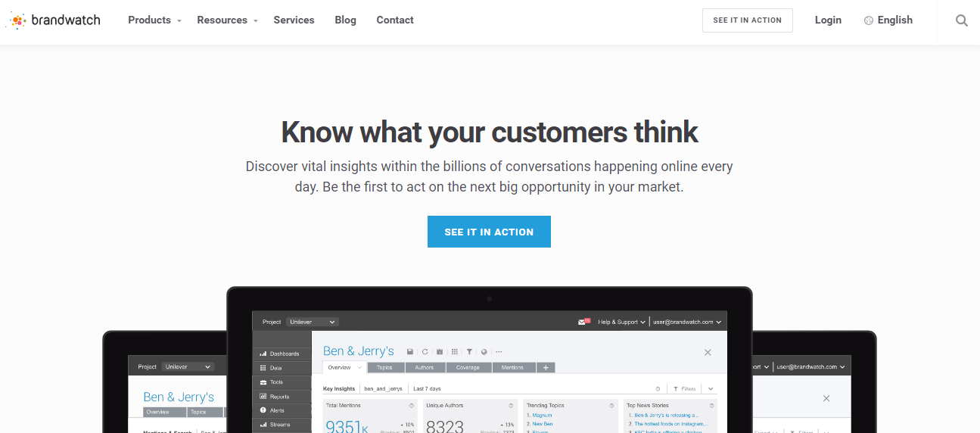Open the mail notifications envelope icon

tap(583, 322)
